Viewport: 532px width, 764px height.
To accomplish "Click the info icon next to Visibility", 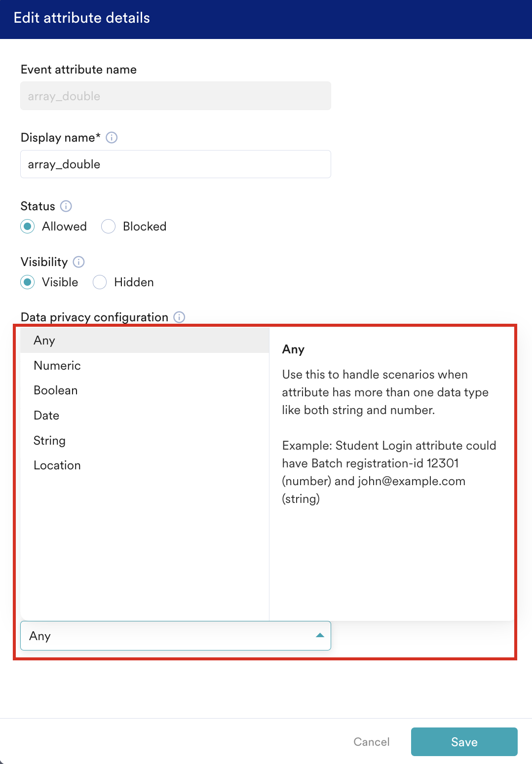I will click(x=78, y=262).
